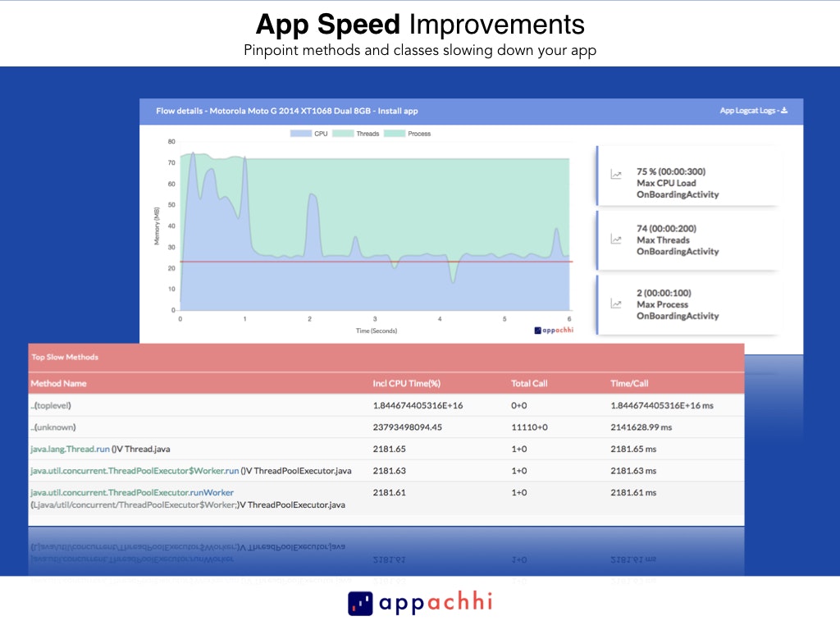Sort by Incl CPU Time(%) column header
This screenshot has height=630, width=840.
(407, 384)
